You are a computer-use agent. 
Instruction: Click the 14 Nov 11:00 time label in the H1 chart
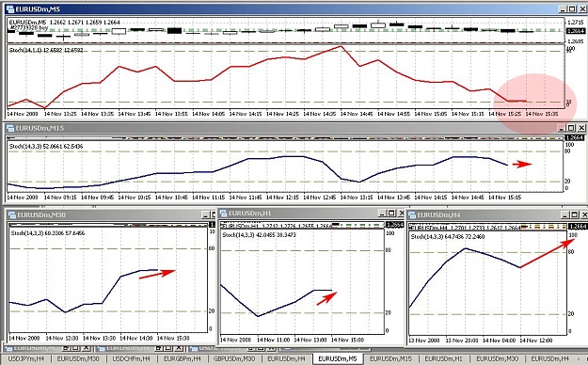click(x=273, y=341)
